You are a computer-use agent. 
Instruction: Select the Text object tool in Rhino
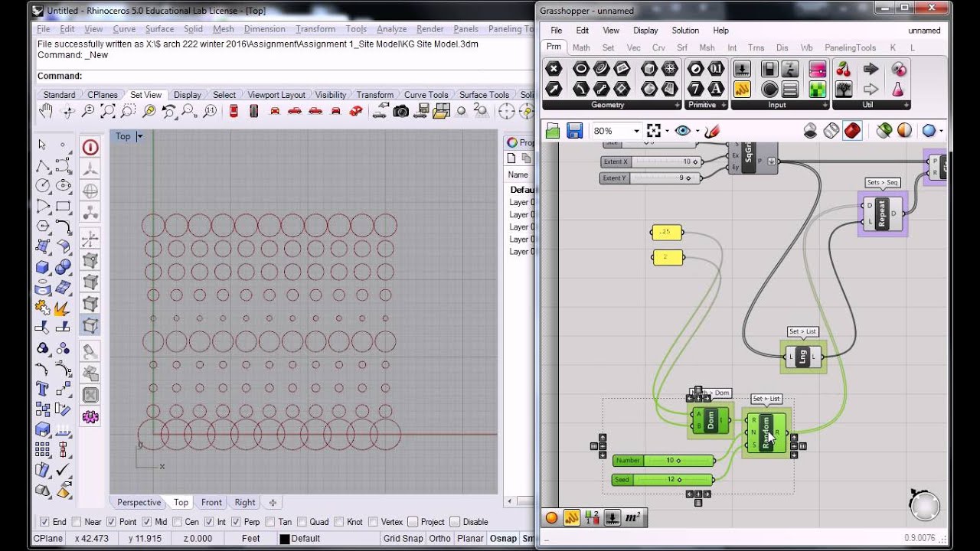click(42, 389)
